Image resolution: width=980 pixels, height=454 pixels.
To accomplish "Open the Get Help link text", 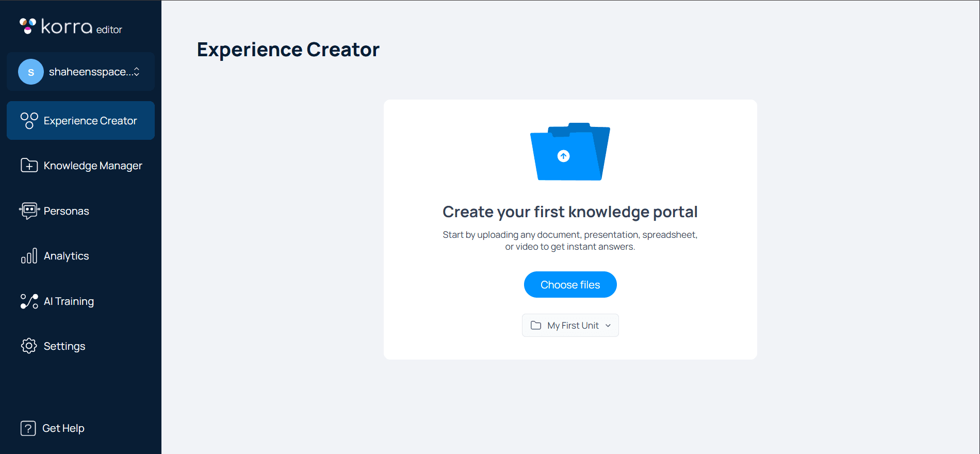I will 63,428.
